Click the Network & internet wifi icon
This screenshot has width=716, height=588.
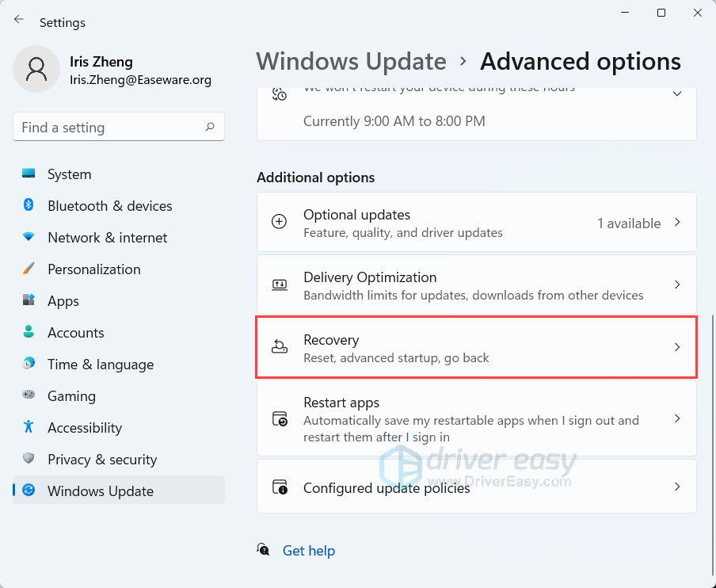29,237
